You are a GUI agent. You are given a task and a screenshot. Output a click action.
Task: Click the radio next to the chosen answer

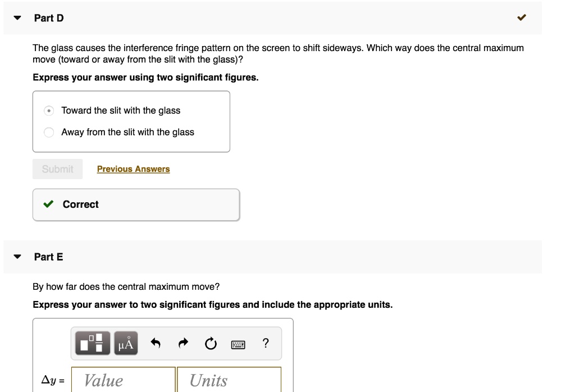coord(49,110)
